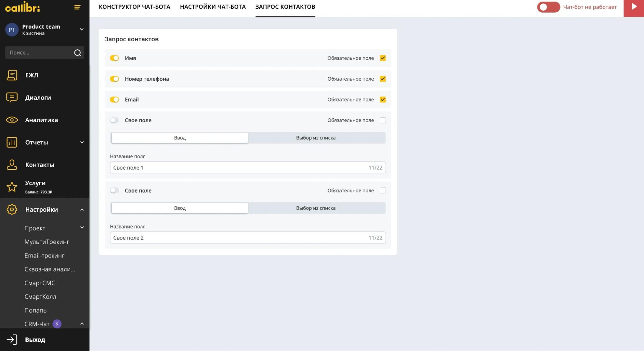Image resolution: width=644 pixels, height=351 pixels.
Task: Click the Услуги star icon
Action: click(x=12, y=187)
